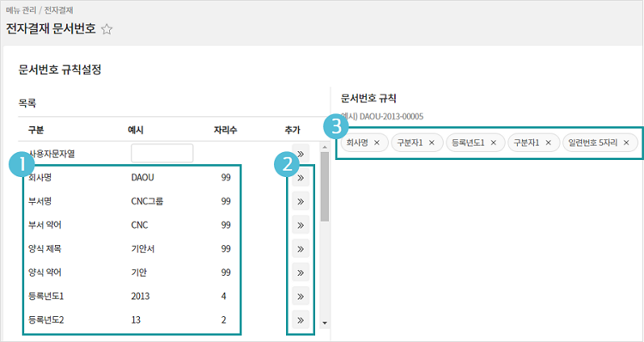Add 사용자문자열 with its double-arrow button
Screen dimensions: 644x342
tap(301, 154)
